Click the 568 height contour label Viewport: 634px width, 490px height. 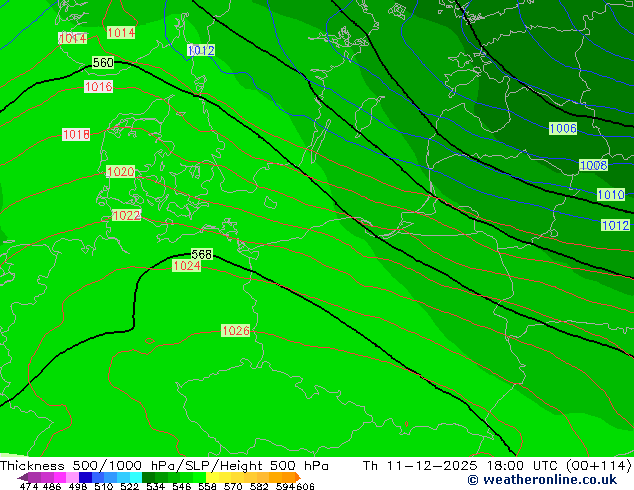[x=201, y=254]
